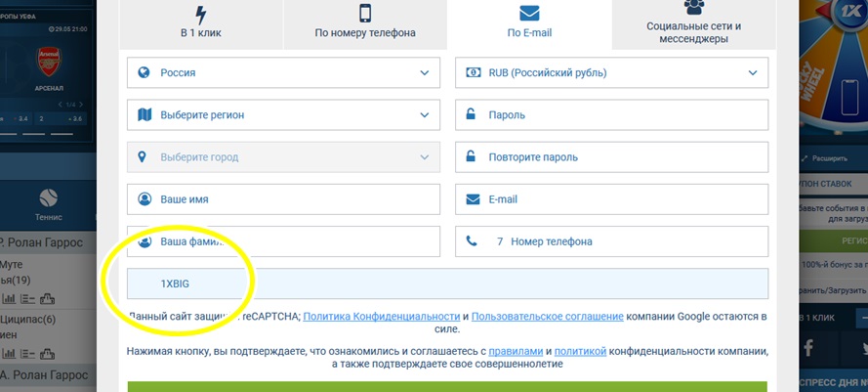This screenshot has width=868, height=392.
Task: Click the phone handset icon in phone field
Action: click(x=471, y=241)
